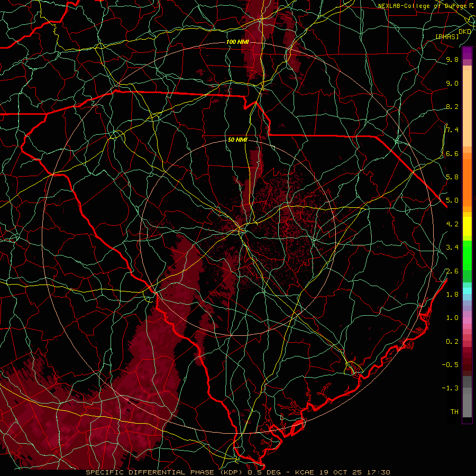
Task: Click the 1.8 color scale value
Action: coord(452,295)
